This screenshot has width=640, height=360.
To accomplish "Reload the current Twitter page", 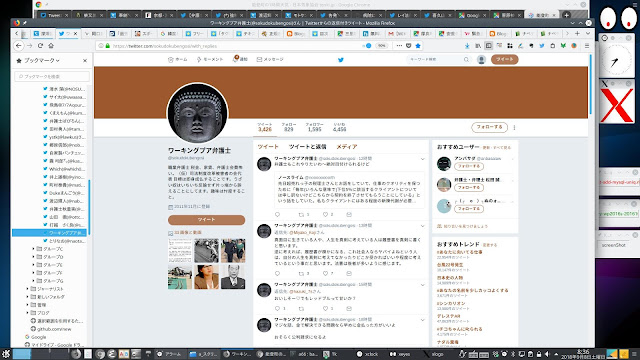I will 40,46.
